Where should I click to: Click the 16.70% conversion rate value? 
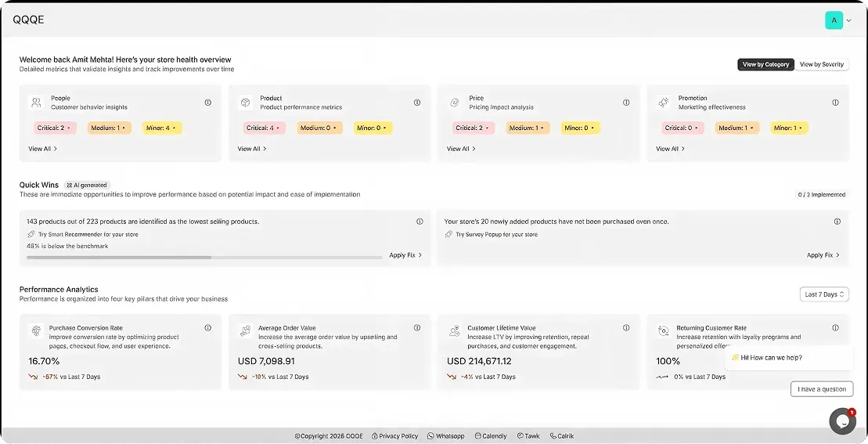coord(44,362)
